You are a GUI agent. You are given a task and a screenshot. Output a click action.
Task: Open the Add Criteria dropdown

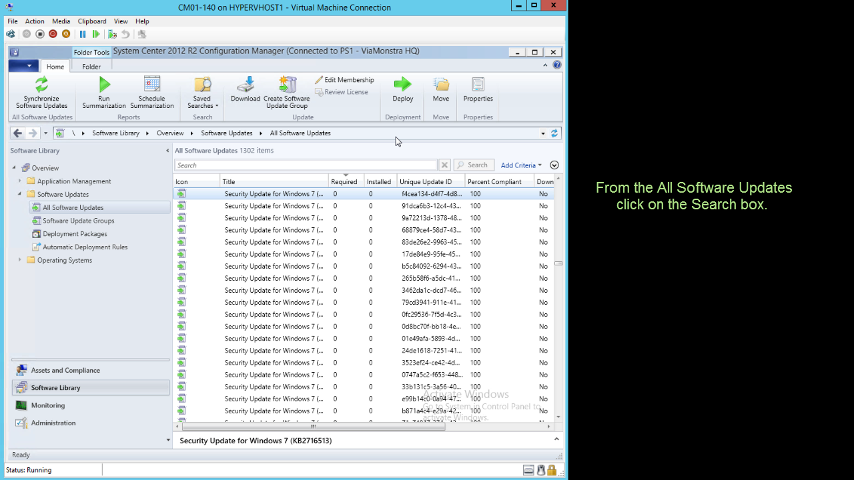(x=520, y=165)
